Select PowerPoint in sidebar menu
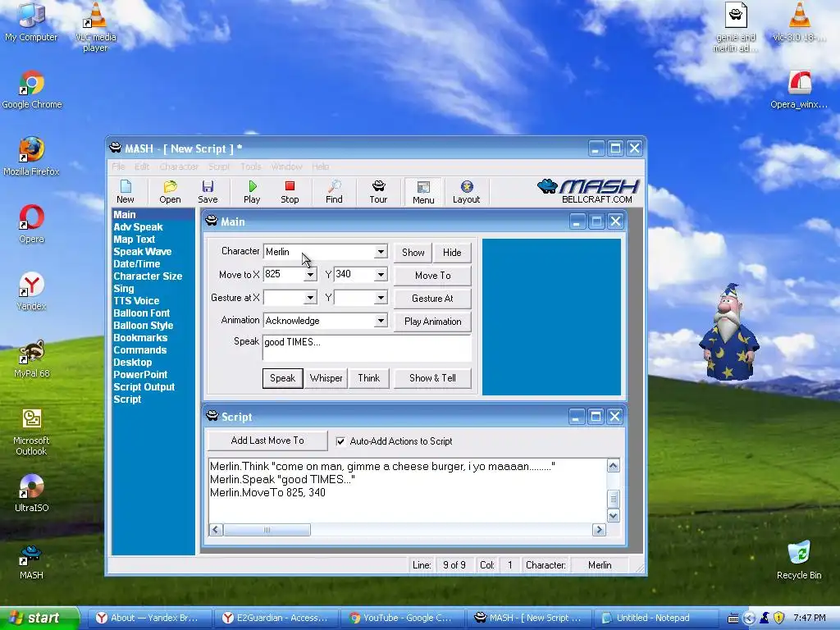This screenshot has width=840, height=630. pyautogui.click(x=140, y=375)
